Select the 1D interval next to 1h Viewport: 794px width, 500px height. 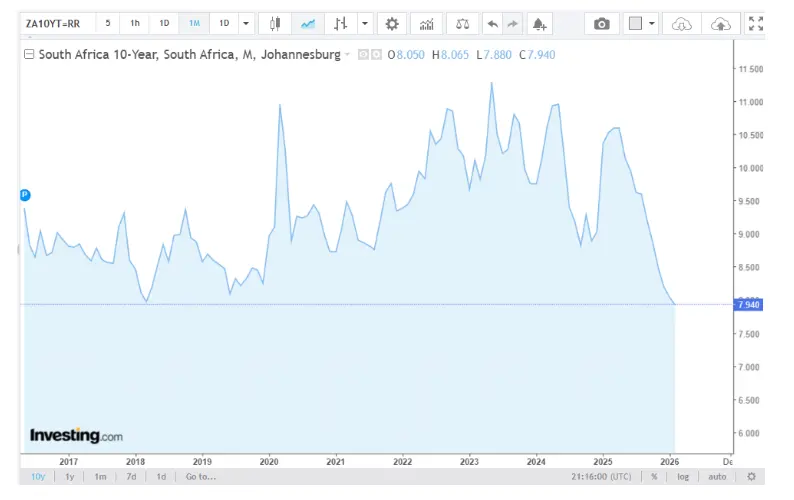pos(164,23)
